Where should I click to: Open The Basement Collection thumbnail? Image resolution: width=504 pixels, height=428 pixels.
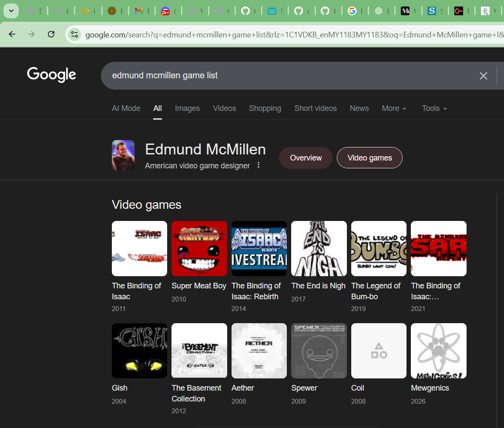[x=199, y=351]
